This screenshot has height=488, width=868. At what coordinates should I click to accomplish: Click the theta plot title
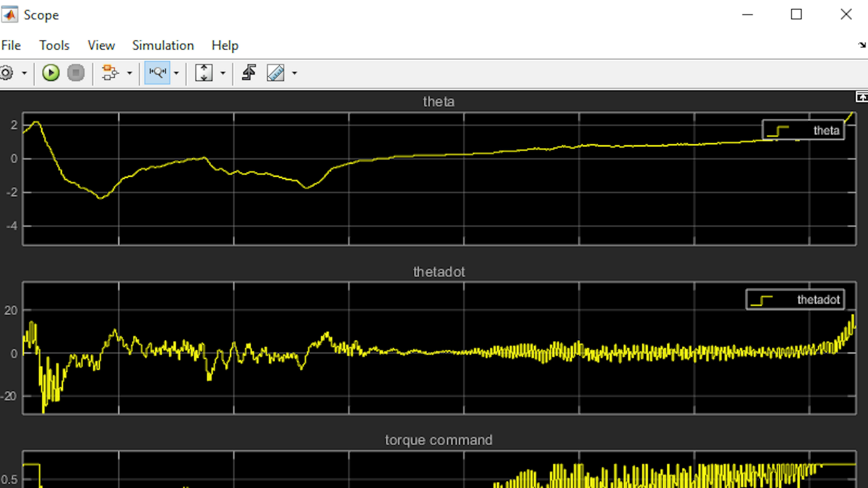pyautogui.click(x=439, y=102)
